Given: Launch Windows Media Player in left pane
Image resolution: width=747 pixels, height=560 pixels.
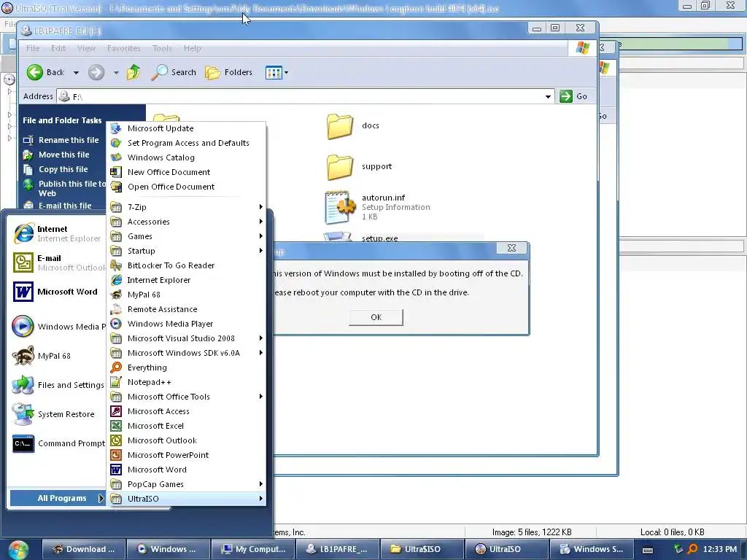Looking at the screenshot, I should [x=58, y=327].
